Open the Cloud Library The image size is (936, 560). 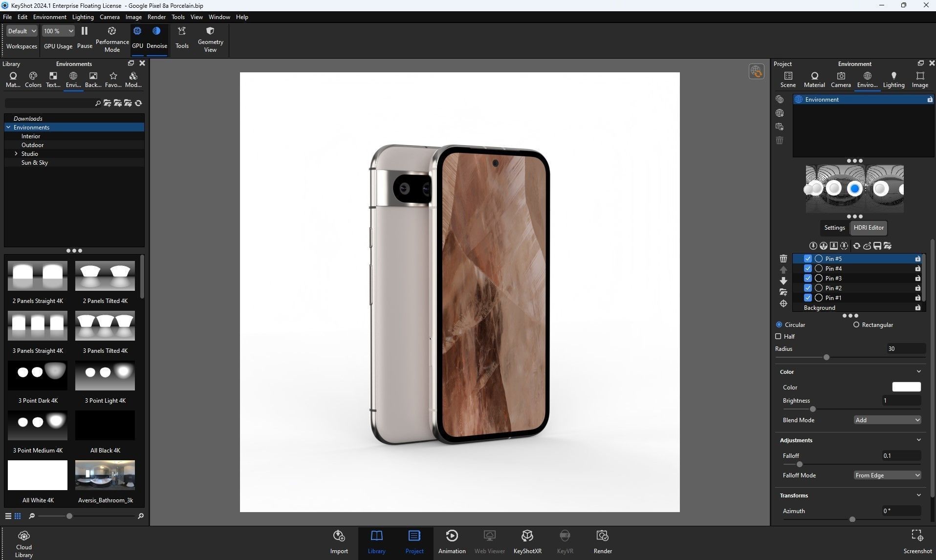23,544
